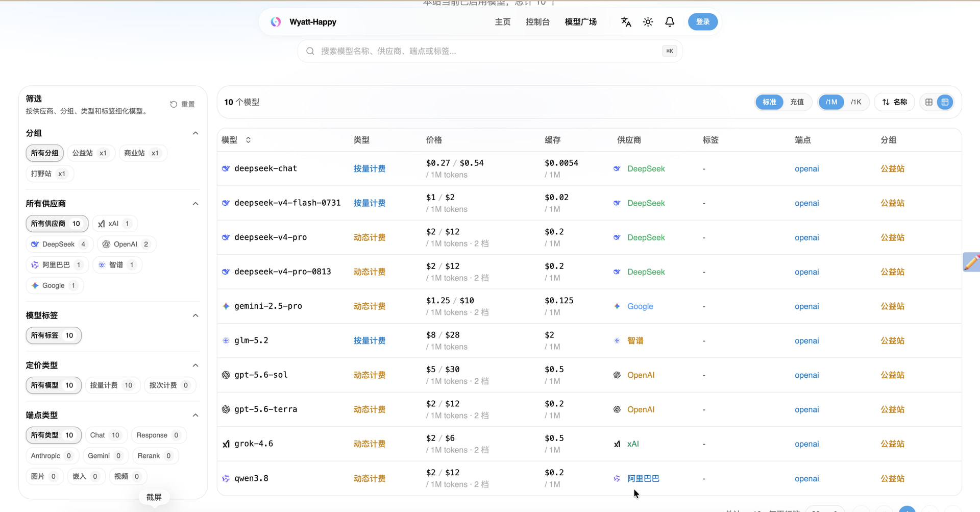Collapse the 模型标签 filter section
Screen dimensions: 980x512
tap(195, 315)
